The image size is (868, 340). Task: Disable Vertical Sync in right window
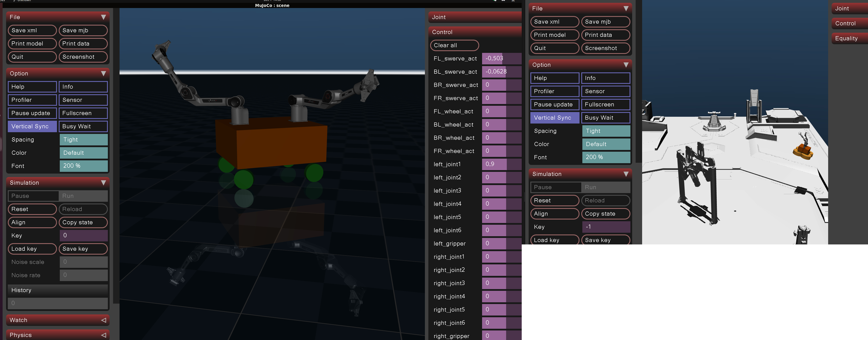coord(555,118)
